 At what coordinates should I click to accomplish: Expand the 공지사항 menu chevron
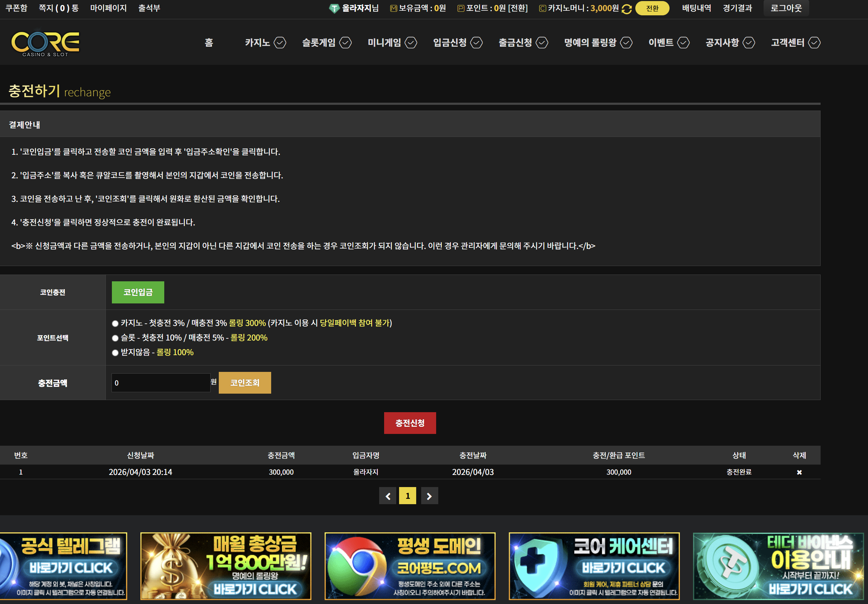pyautogui.click(x=749, y=43)
